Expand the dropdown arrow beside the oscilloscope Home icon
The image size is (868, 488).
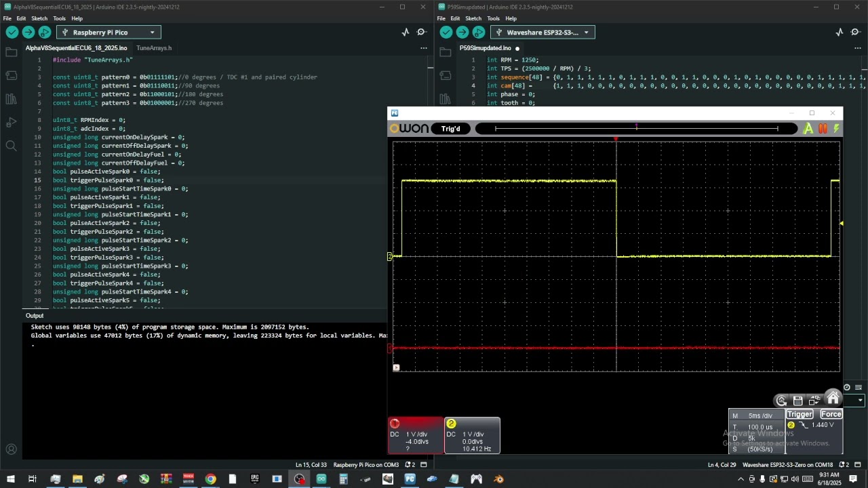click(860, 400)
